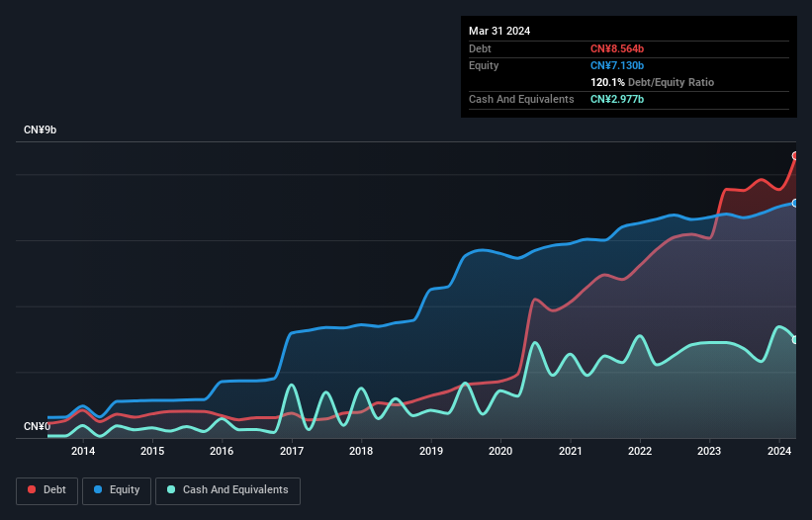812x520 pixels.
Task: Click the 2022 x-axis label
Action: coord(640,451)
